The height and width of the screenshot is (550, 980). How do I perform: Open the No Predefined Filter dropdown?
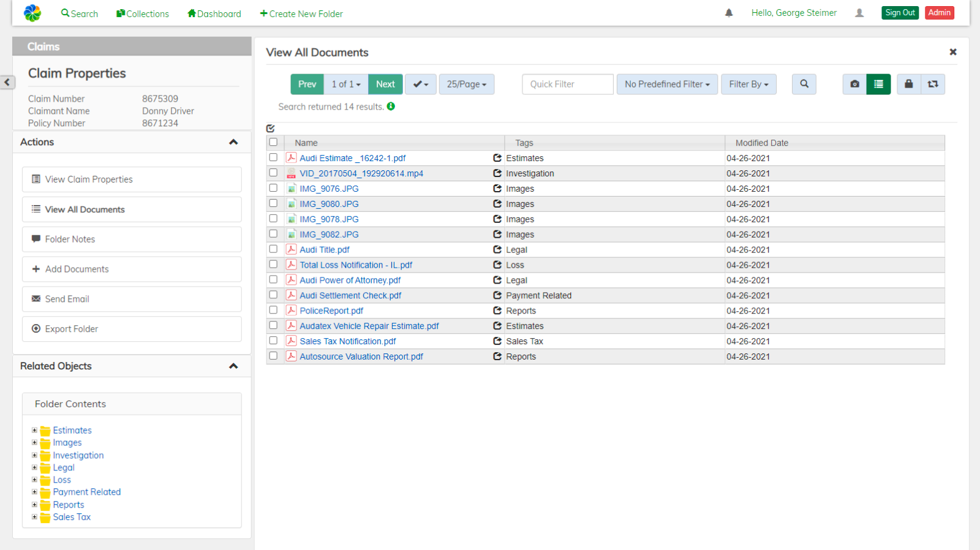tap(667, 84)
